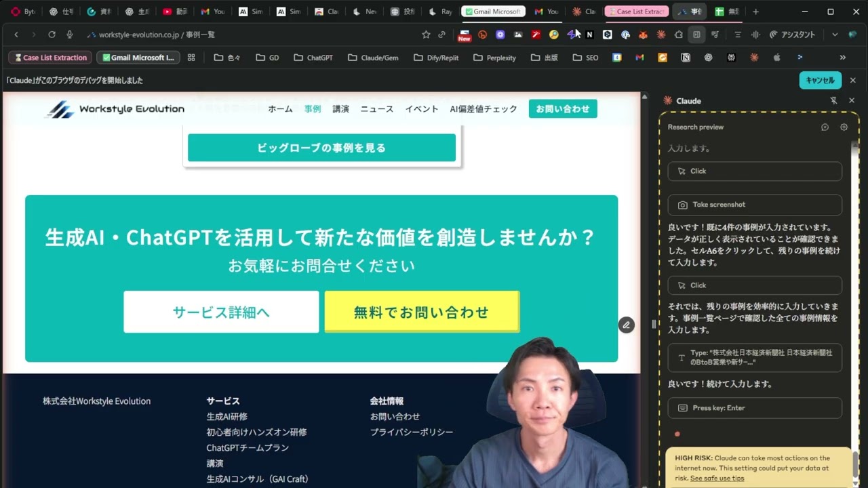Click the お問い合わせ header button
This screenshot has width=868, height=488.
coord(563,109)
